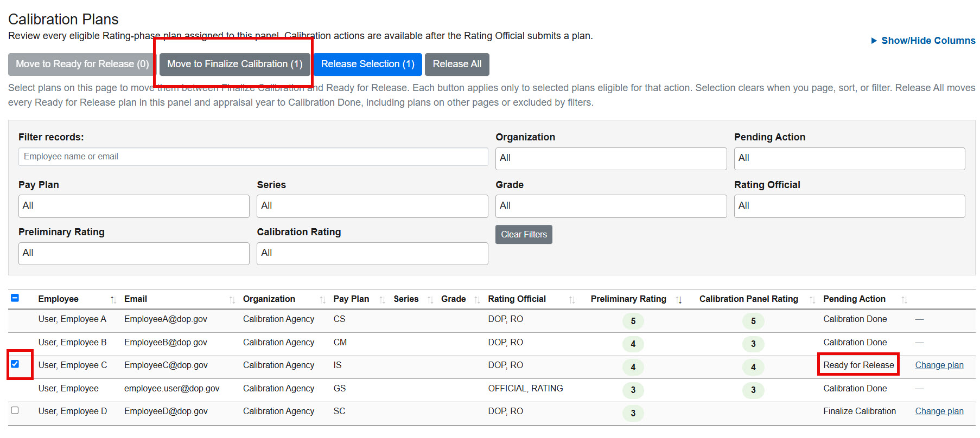Sort by Pending Action column arrows
This screenshot has width=980, height=438.
pos(904,300)
